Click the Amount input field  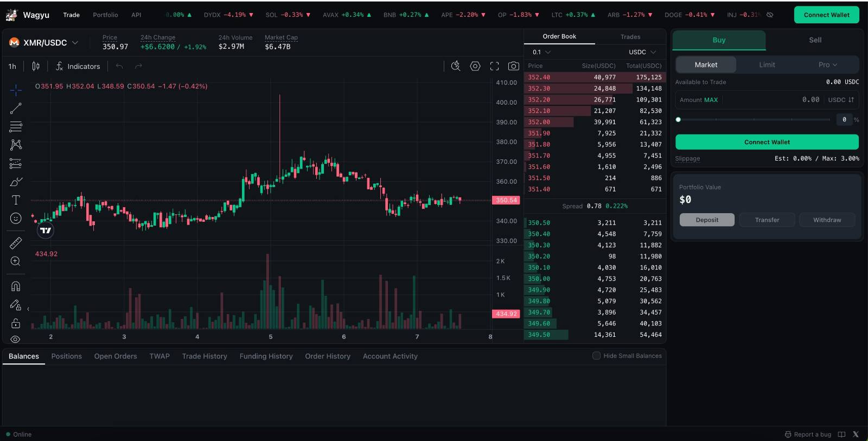pos(770,100)
